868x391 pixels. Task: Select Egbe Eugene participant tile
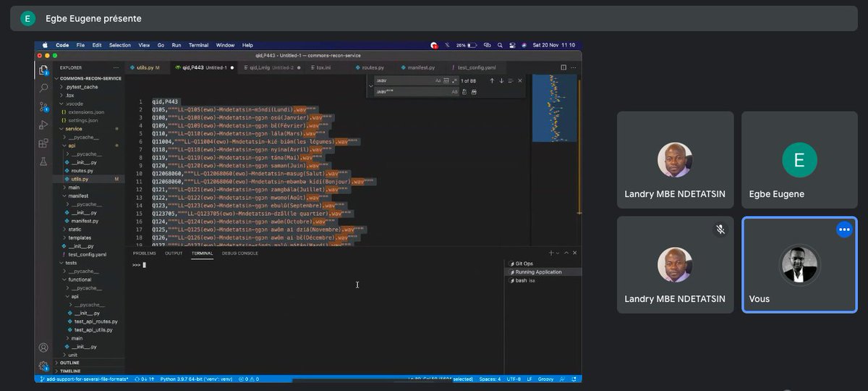[799, 161]
